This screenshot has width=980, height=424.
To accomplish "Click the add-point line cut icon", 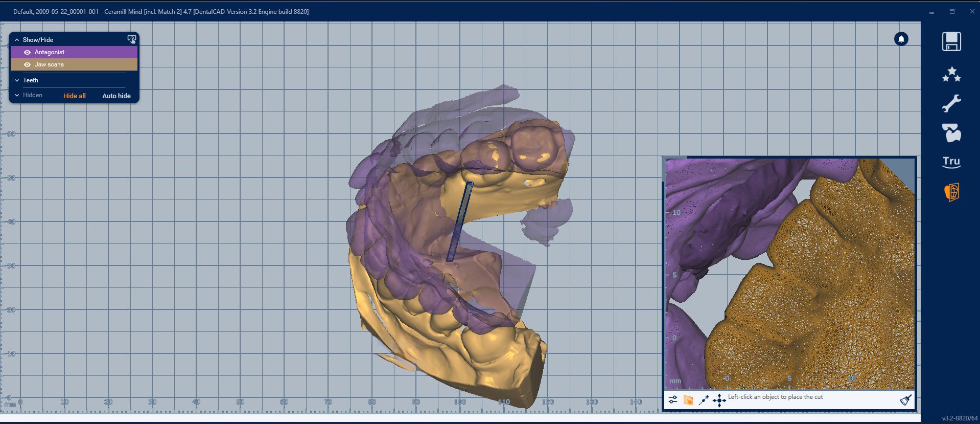I will (704, 400).
